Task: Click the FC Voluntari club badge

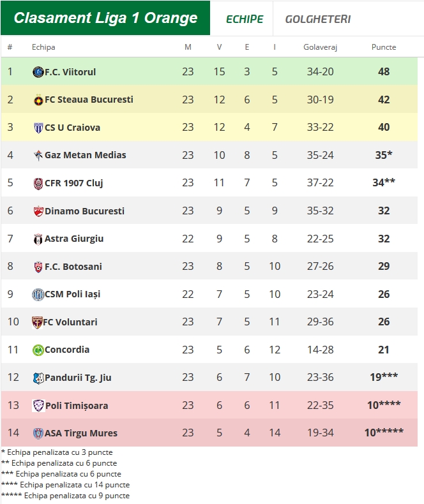Action: click(x=37, y=322)
